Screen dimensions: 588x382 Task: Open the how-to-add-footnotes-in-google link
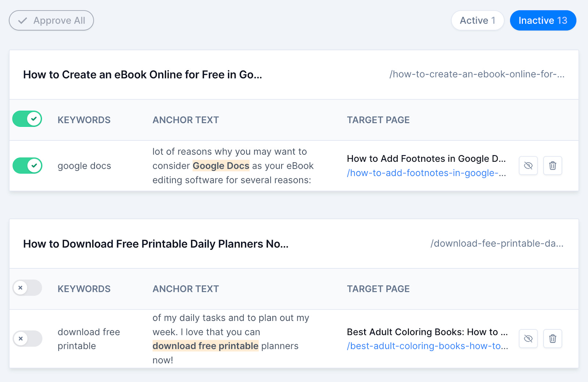pos(426,173)
